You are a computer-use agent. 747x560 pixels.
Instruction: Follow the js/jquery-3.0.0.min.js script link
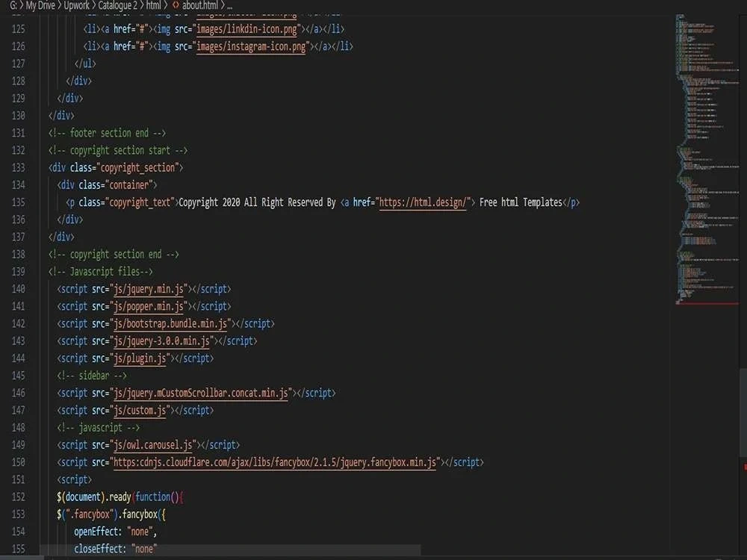[162, 341]
